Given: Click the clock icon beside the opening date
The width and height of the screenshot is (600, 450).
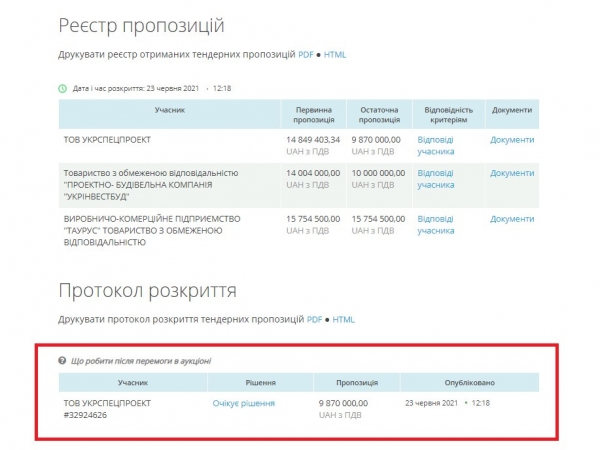Looking at the screenshot, I should click(63, 88).
